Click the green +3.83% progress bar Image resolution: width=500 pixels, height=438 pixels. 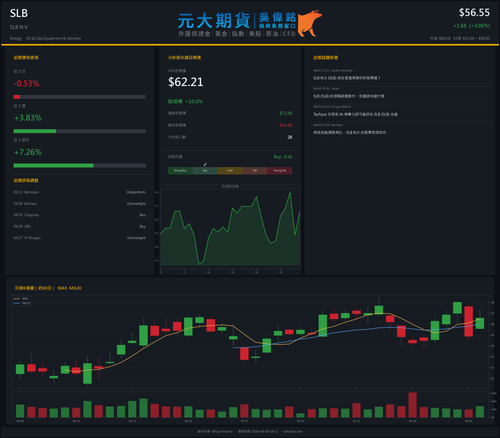point(35,131)
